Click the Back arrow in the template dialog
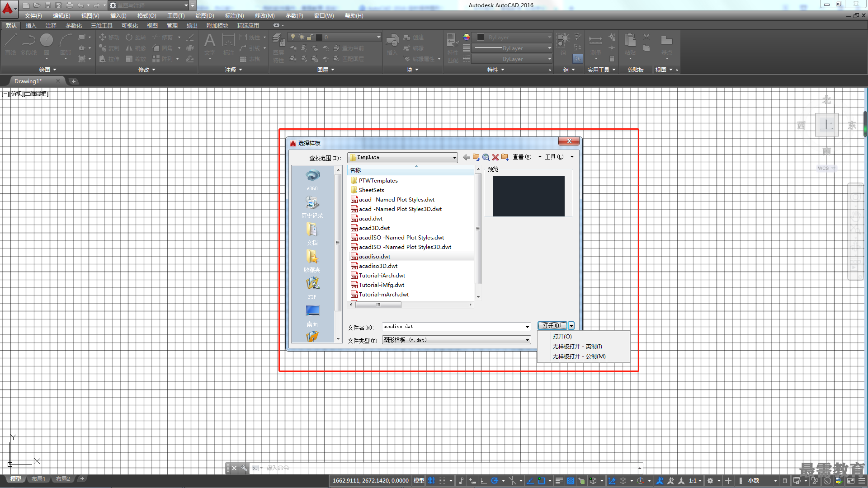 [466, 157]
